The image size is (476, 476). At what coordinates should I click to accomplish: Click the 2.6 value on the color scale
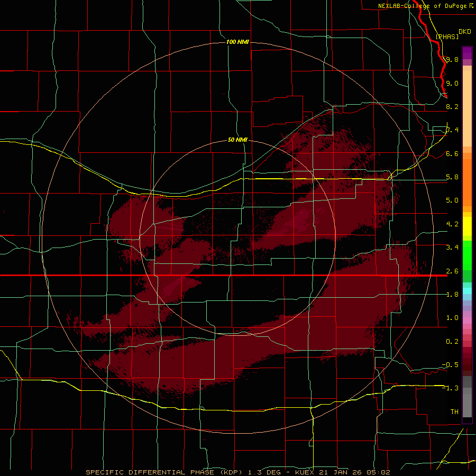pos(452,271)
